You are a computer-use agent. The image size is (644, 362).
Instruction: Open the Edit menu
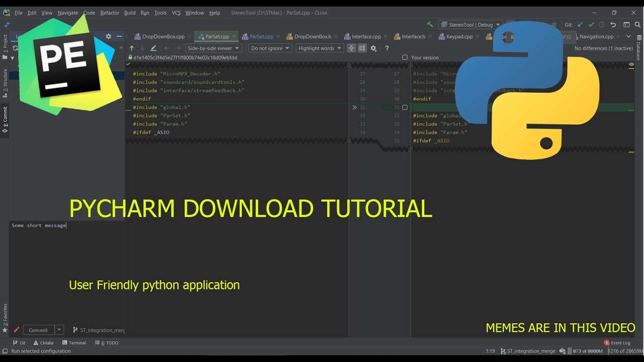point(32,13)
